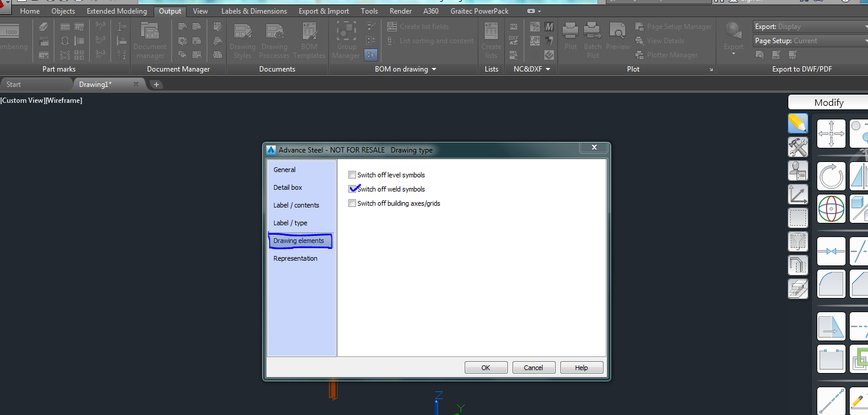Expand the Export button dropdown arrow
The height and width of the screenshot is (415, 868).
point(733,54)
